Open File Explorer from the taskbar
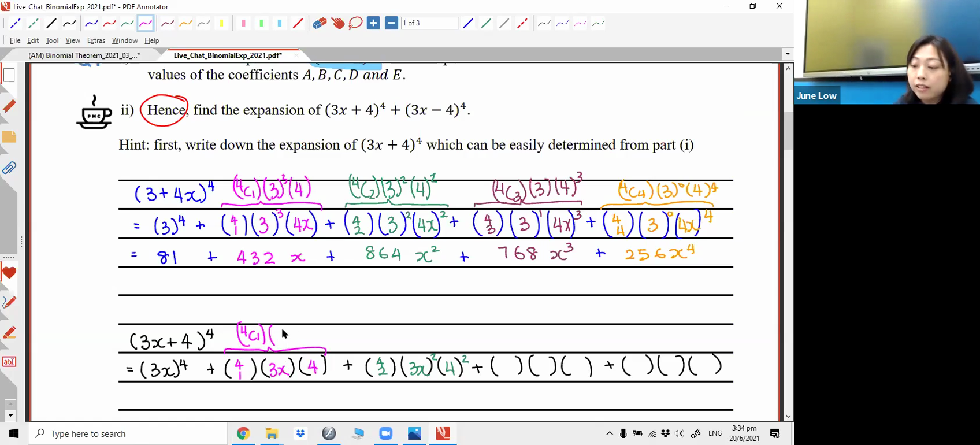This screenshot has width=980, height=445. [272, 433]
